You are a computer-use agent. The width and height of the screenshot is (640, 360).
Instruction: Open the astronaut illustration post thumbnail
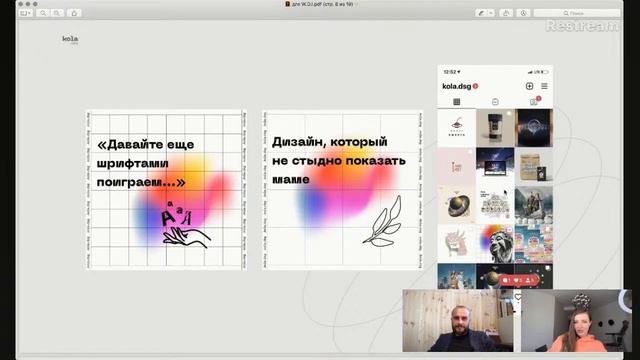tap(495, 205)
